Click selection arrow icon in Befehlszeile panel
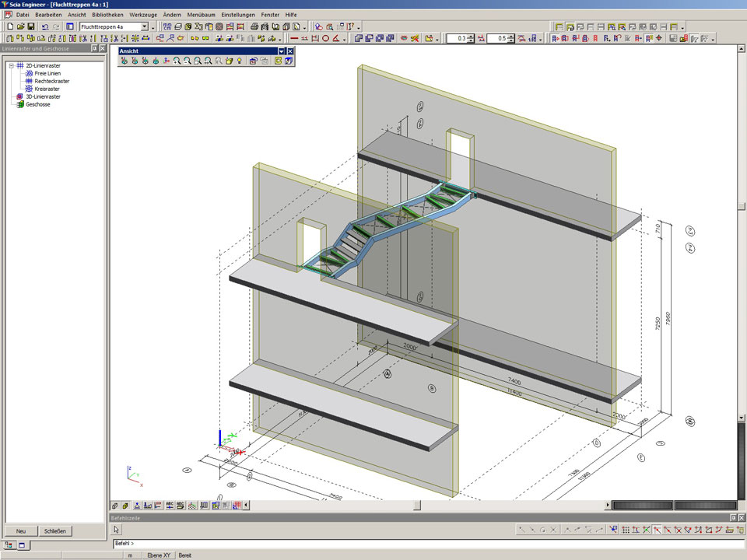 (x=117, y=530)
